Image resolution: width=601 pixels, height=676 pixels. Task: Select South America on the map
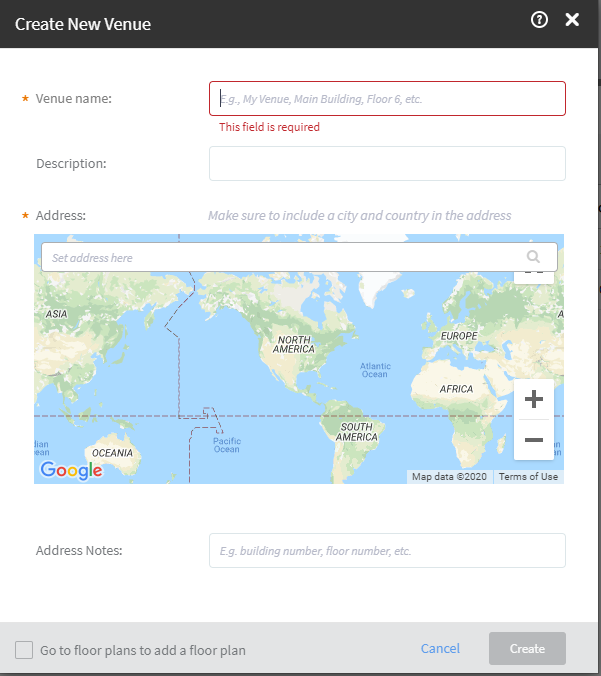(x=356, y=432)
